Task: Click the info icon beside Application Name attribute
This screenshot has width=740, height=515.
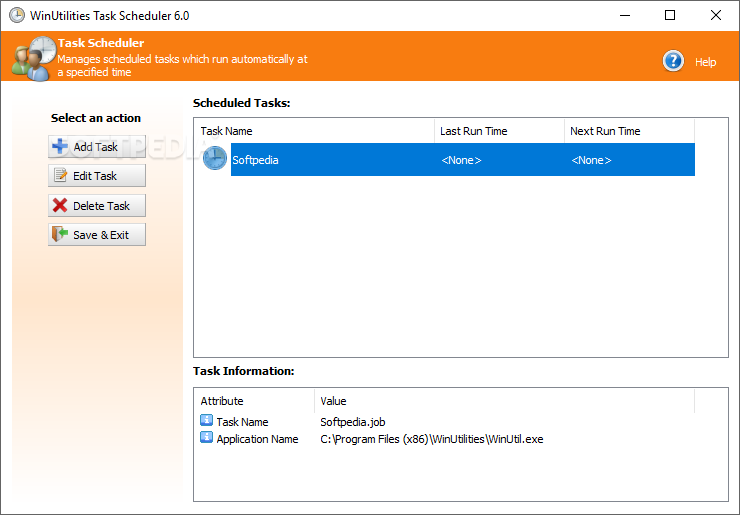Action: (x=206, y=437)
